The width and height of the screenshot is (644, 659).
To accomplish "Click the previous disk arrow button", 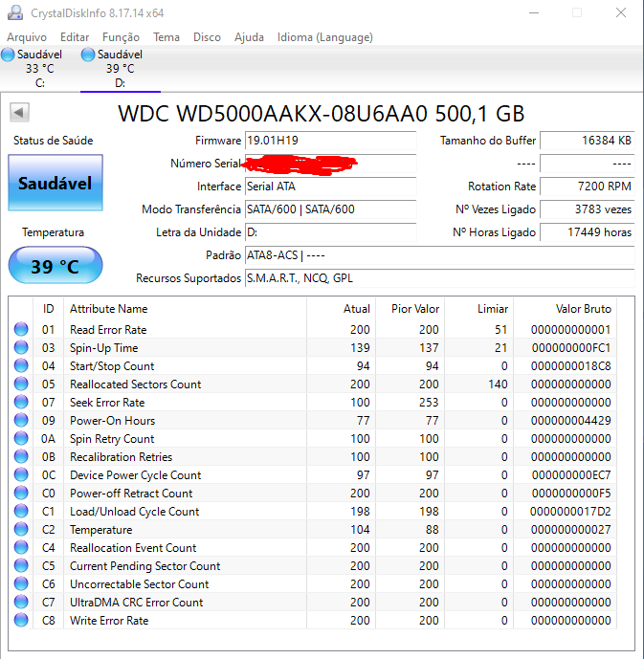I will [x=19, y=112].
